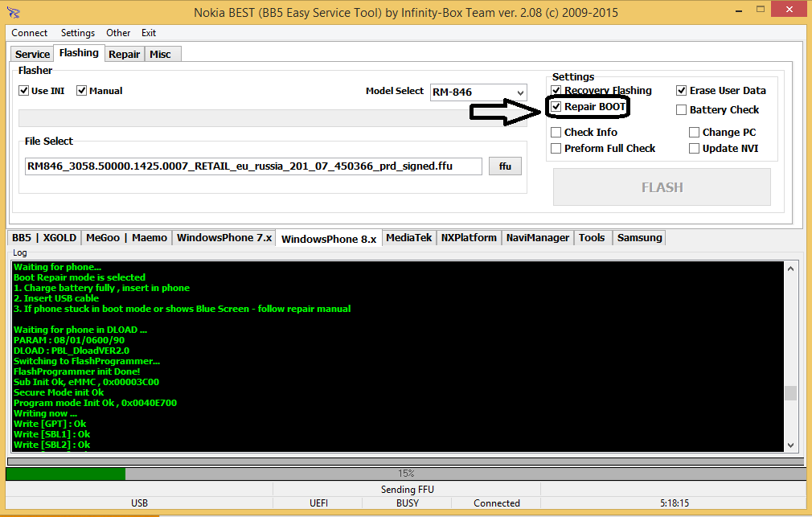Click the log scrollbar thumb

(791, 393)
